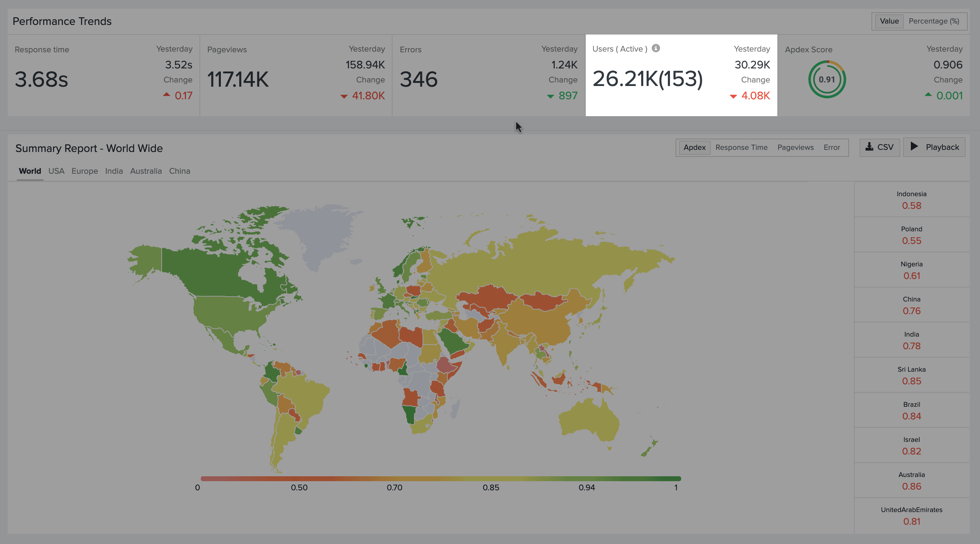Open the USA region tab
980x544 pixels.
(x=56, y=171)
